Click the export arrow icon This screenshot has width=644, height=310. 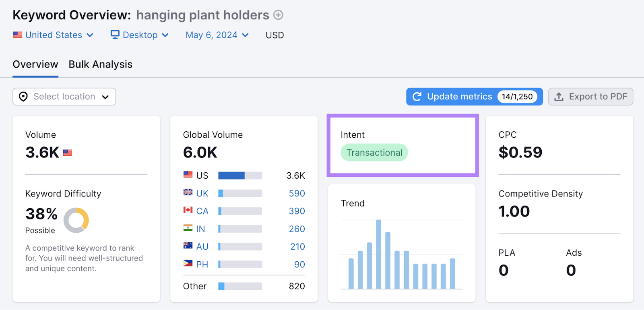click(x=559, y=97)
